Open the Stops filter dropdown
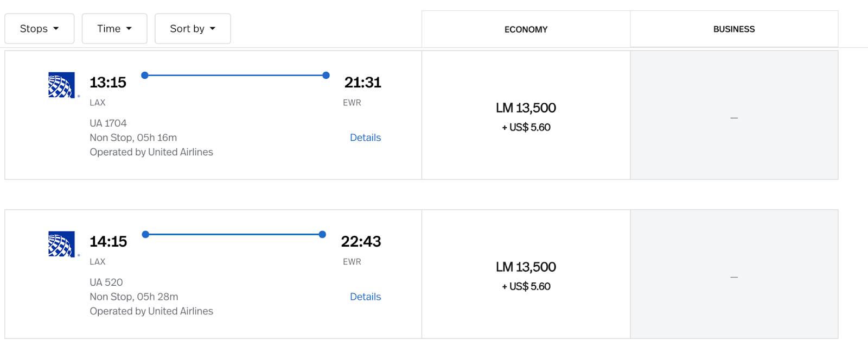Viewport: 868px width, 358px height. coord(39,29)
